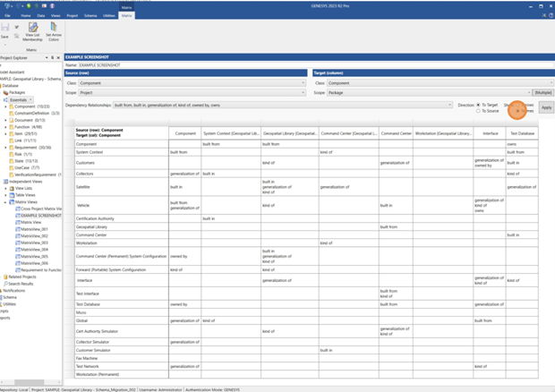Click the [Multiple] button beside Target Scope

coord(543,92)
